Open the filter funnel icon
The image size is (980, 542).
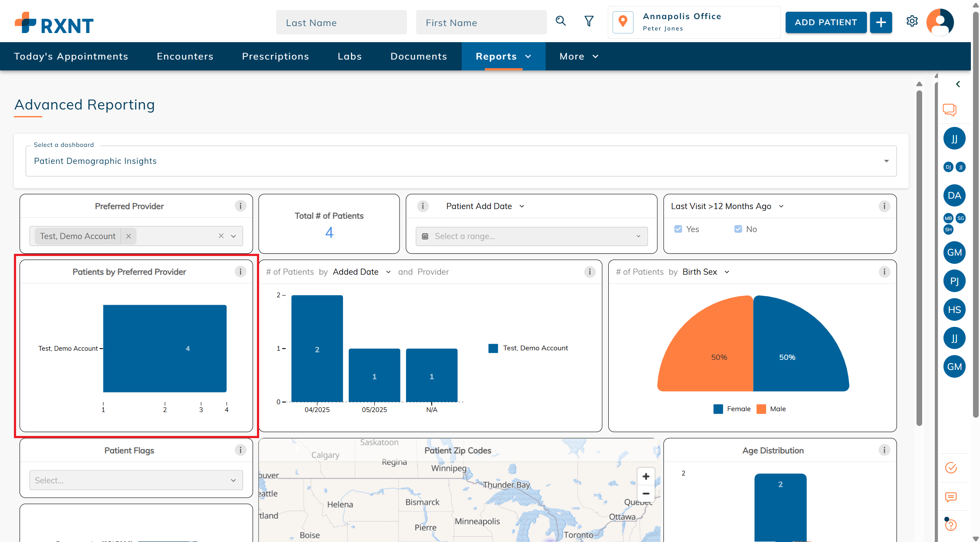click(x=589, y=21)
